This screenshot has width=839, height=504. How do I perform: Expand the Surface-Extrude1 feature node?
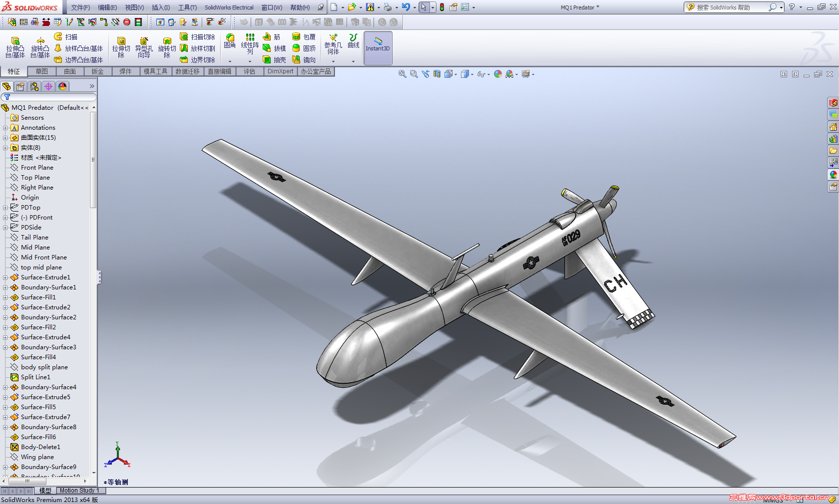pos(5,277)
